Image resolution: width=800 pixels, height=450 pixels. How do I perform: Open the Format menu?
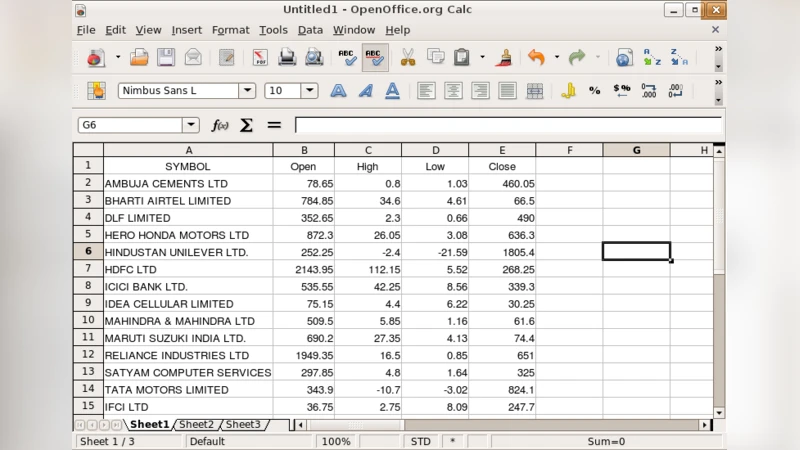230,30
